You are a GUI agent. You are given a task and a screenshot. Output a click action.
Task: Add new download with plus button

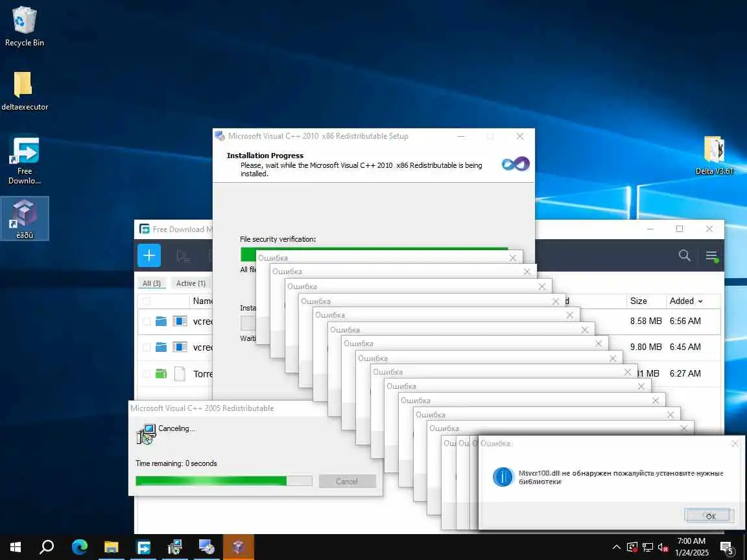coord(149,255)
